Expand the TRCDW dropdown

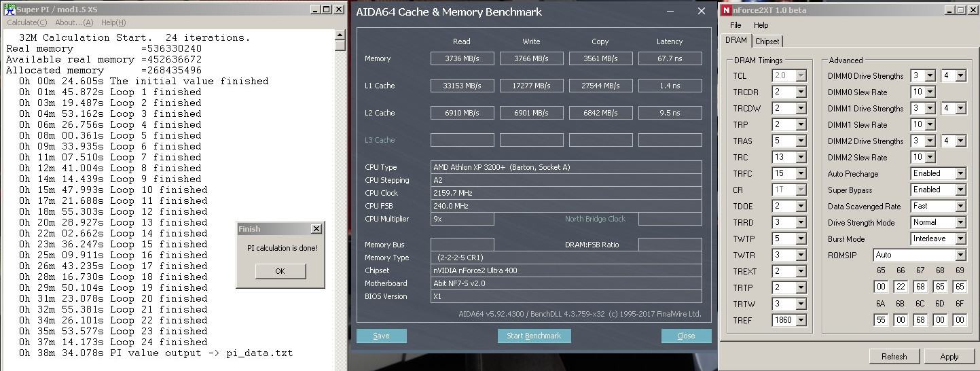click(x=801, y=108)
